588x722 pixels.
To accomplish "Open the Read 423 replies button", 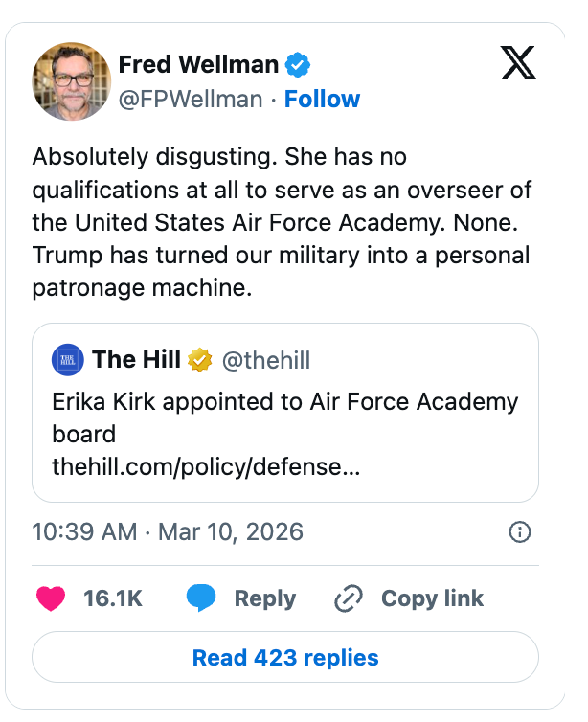I will 285,658.
